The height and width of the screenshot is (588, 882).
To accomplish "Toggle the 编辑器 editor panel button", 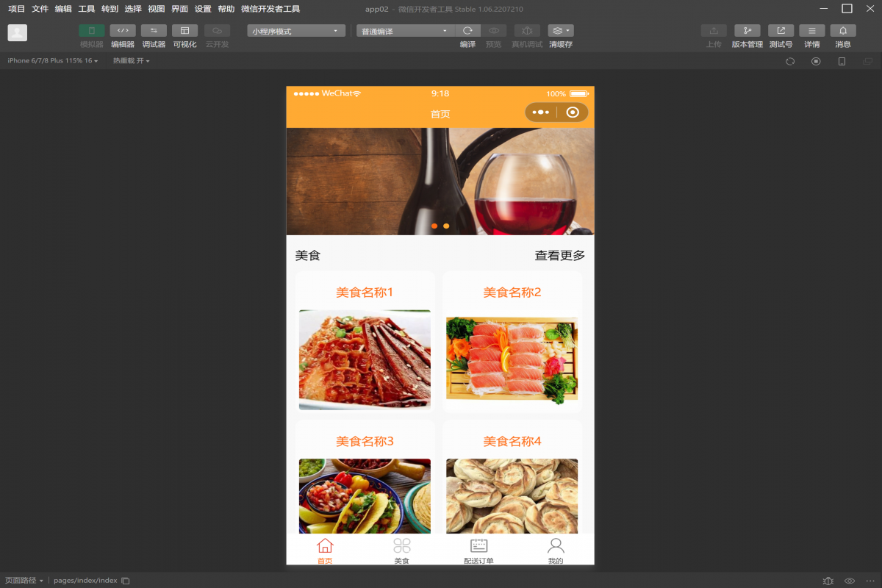I will (123, 31).
